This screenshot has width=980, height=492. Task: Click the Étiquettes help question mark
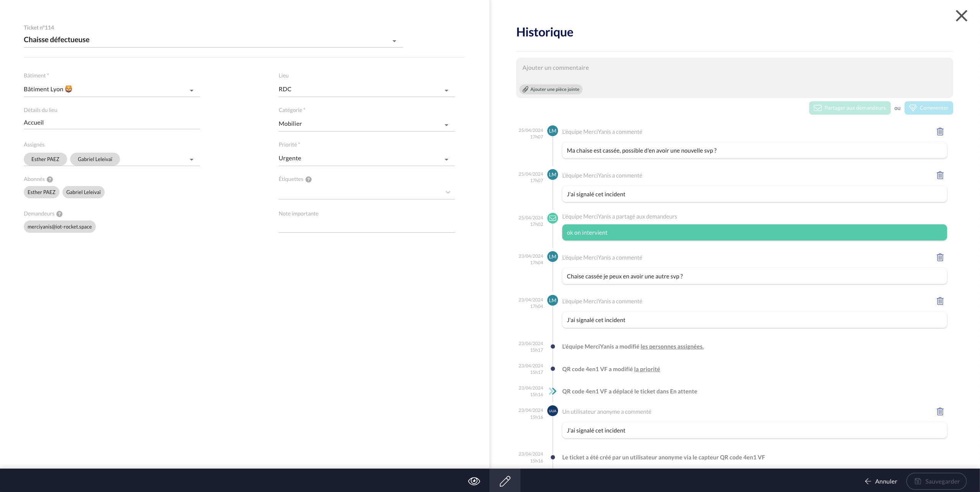point(309,179)
